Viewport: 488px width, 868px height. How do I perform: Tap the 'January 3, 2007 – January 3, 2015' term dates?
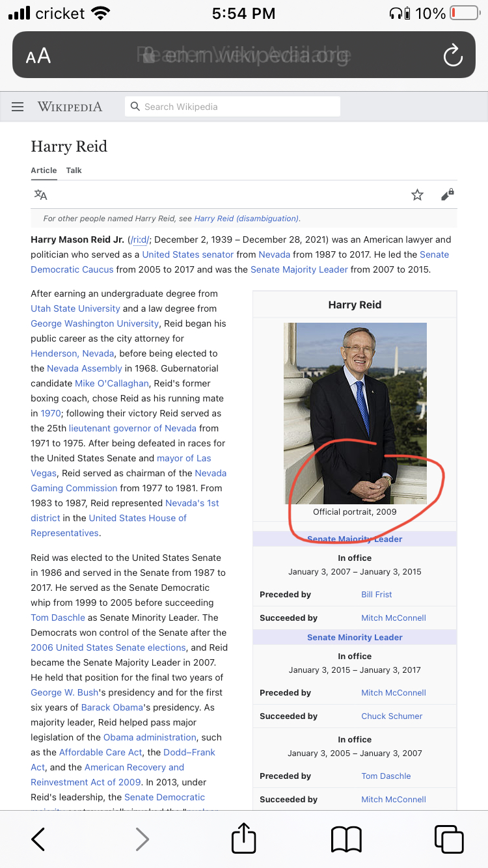[x=355, y=572]
